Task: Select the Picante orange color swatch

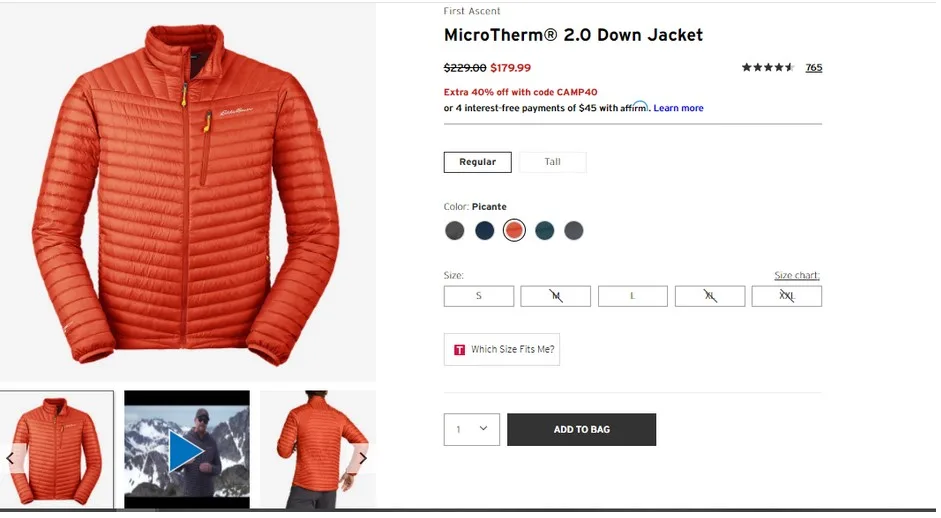Action: click(x=514, y=230)
